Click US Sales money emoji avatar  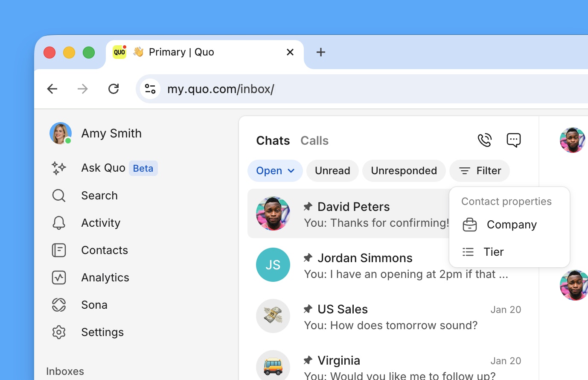click(273, 316)
